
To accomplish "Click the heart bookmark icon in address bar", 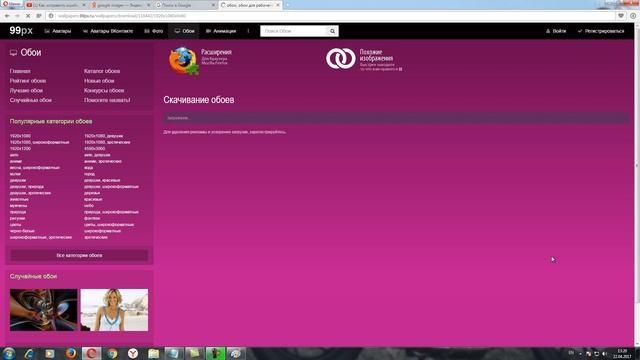I will coord(621,16).
